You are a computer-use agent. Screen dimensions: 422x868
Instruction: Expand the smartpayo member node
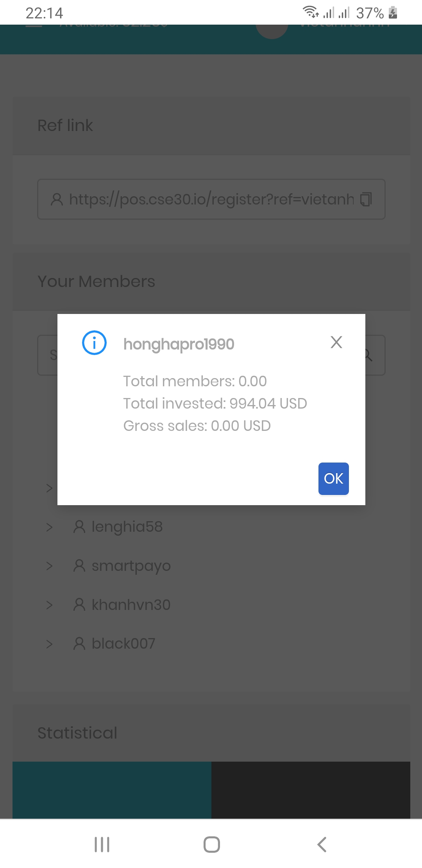click(49, 566)
